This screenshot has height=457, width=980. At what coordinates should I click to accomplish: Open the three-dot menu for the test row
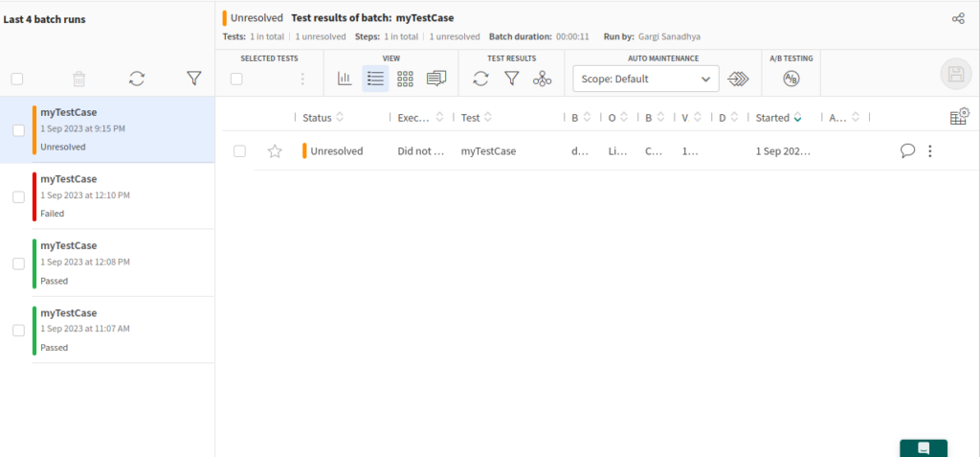coord(929,150)
